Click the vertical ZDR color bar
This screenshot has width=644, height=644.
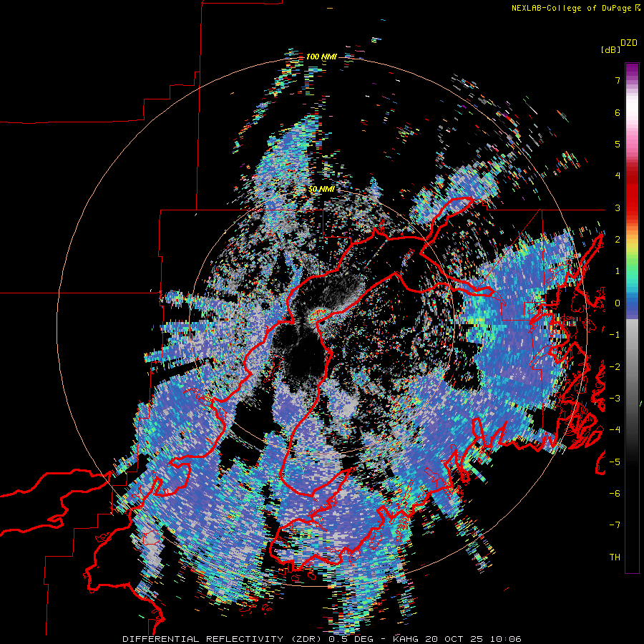pos(632,318)
